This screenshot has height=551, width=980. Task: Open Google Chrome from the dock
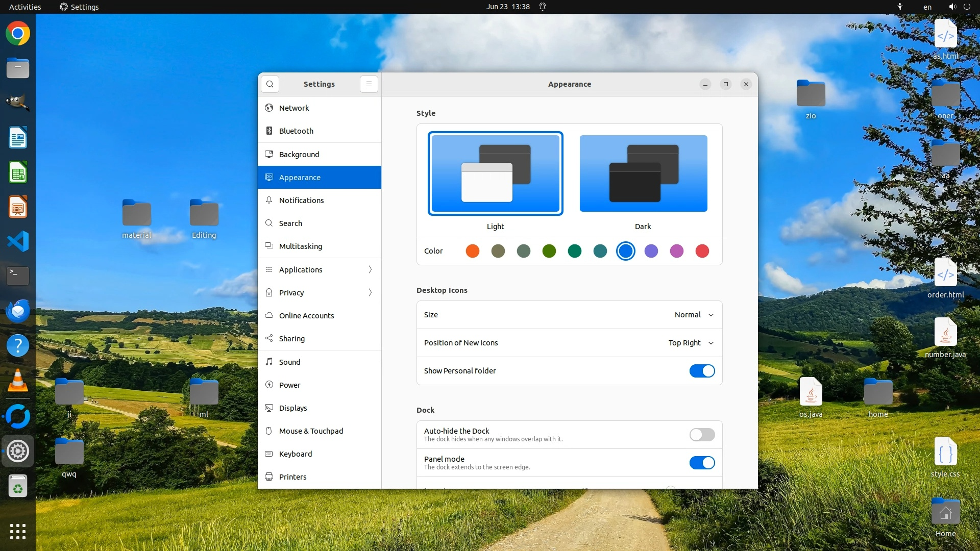point(18,34)
